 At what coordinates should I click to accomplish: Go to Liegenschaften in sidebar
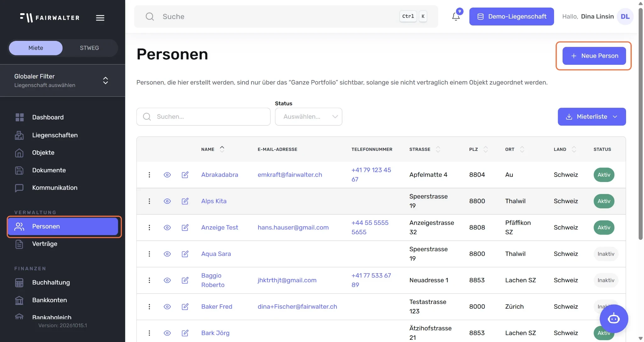55,135
